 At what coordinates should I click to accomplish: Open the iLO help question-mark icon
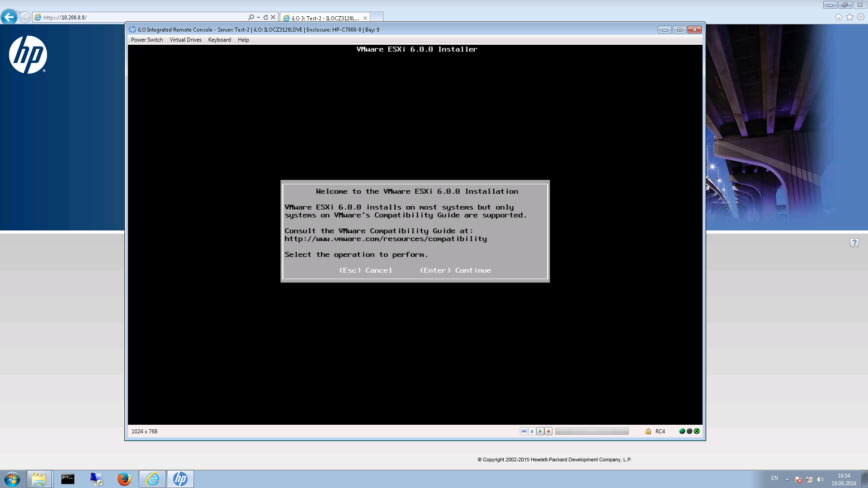[854, 243]
